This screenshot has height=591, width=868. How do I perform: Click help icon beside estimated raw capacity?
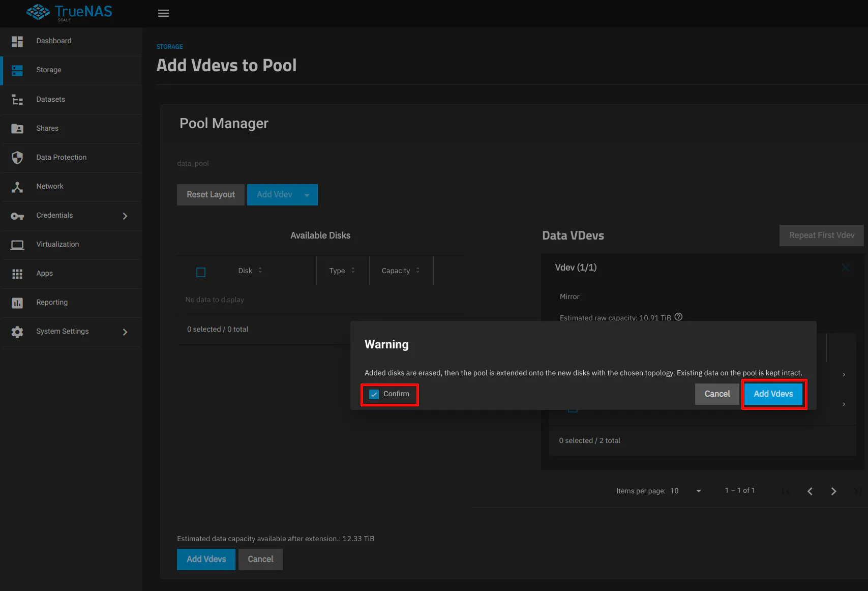point(678,317)
